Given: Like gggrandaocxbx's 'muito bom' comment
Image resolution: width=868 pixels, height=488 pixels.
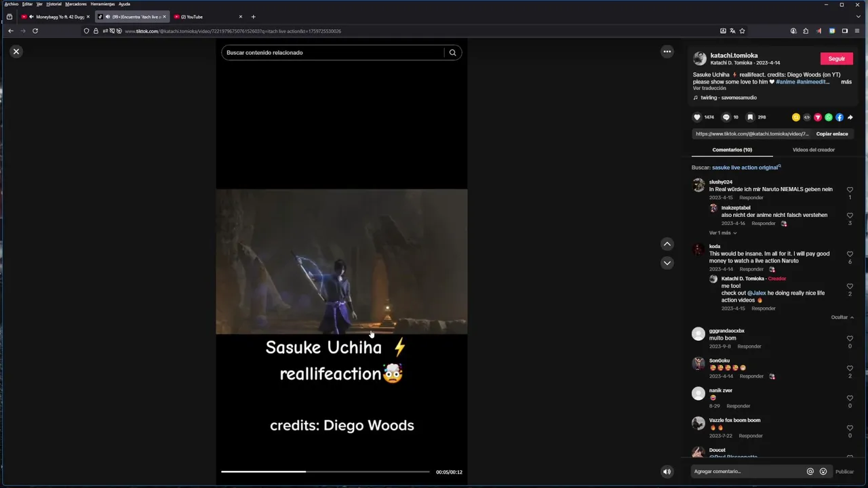Looking at the screenshot, I should coord(850,339).
